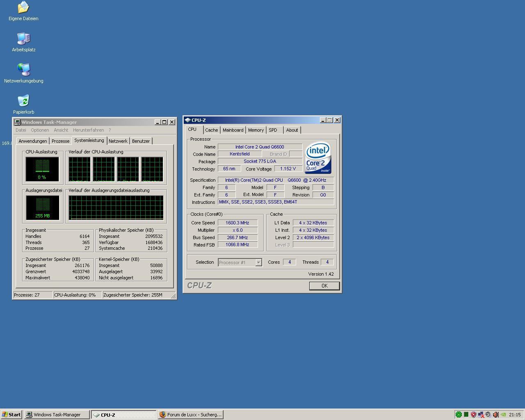
Task: Click the Task-Manager title bar icon
Action: (17, 122)
